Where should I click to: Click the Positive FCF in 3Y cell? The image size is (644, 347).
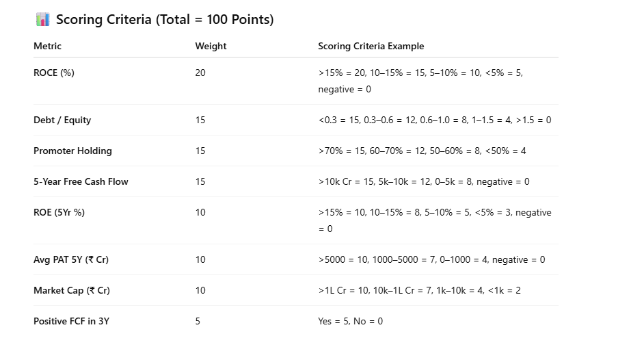pyautogui.click(x=71, y=321)
